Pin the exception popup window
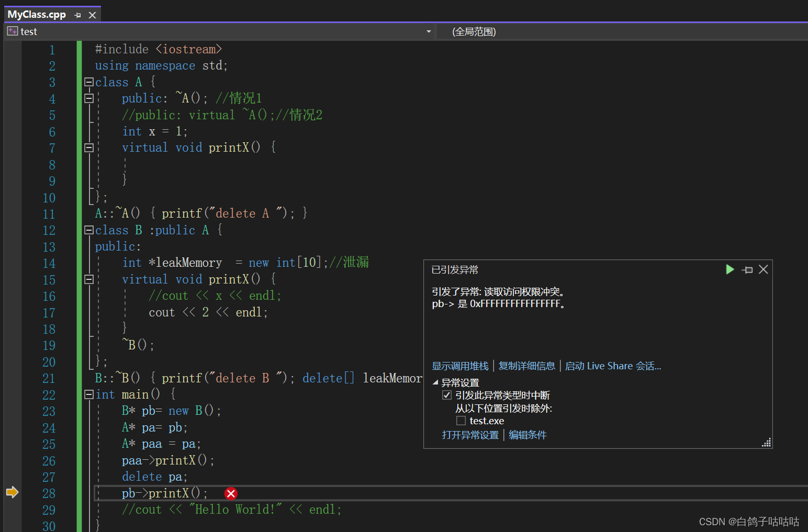 click(748, 270)
